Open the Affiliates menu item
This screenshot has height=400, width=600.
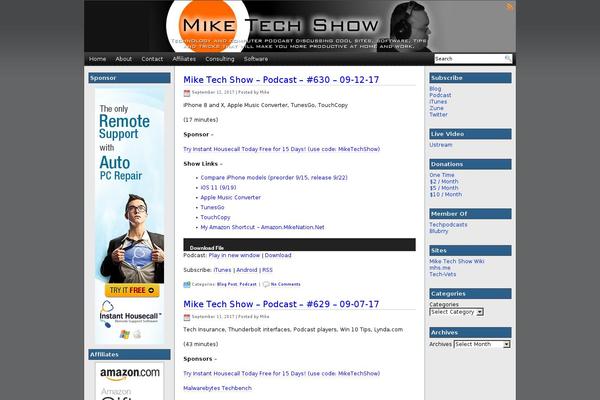(x=184, y=59)
